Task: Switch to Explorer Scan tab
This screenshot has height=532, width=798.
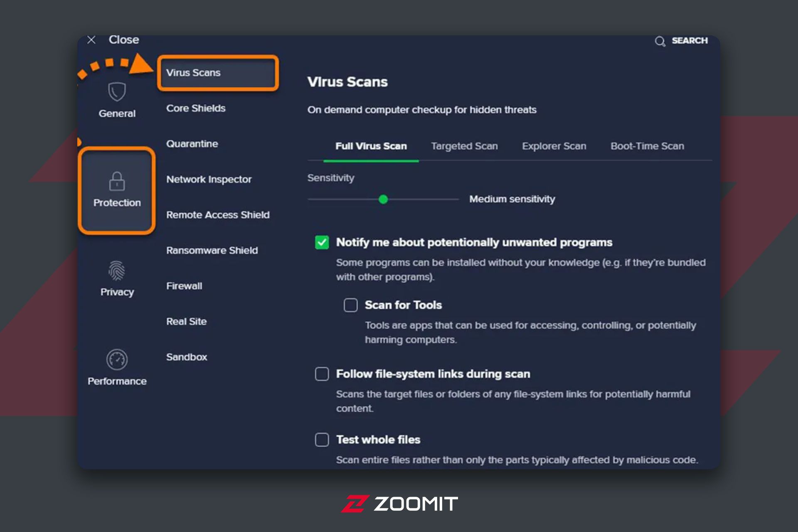Action: pyautogui.click(x=554, y=146)
